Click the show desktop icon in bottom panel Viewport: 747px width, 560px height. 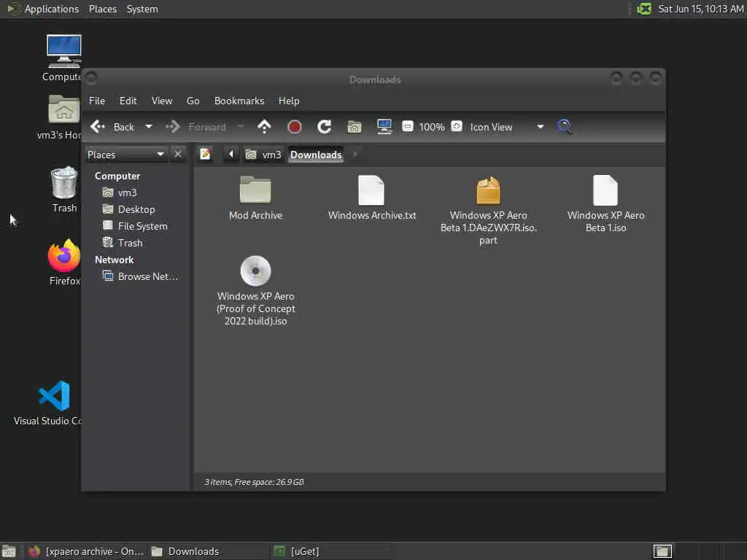click(9, 551)
